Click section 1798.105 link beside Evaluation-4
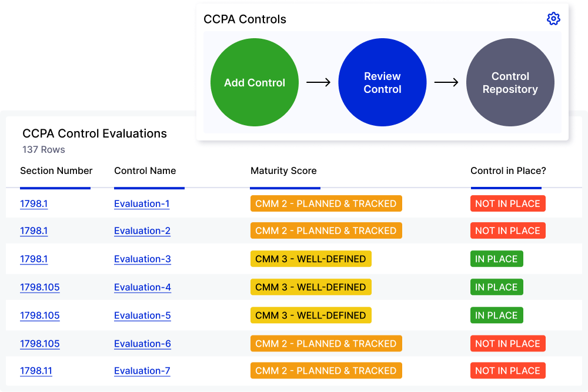The image size is (588, 392). (x=40, y=287)
